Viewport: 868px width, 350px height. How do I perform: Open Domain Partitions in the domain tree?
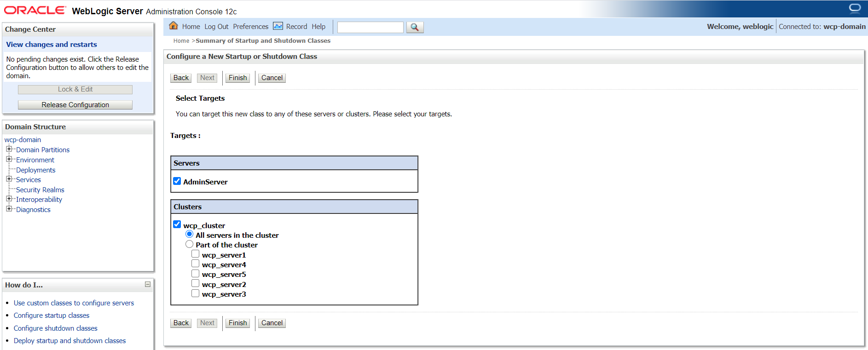[x=43, y=150]
